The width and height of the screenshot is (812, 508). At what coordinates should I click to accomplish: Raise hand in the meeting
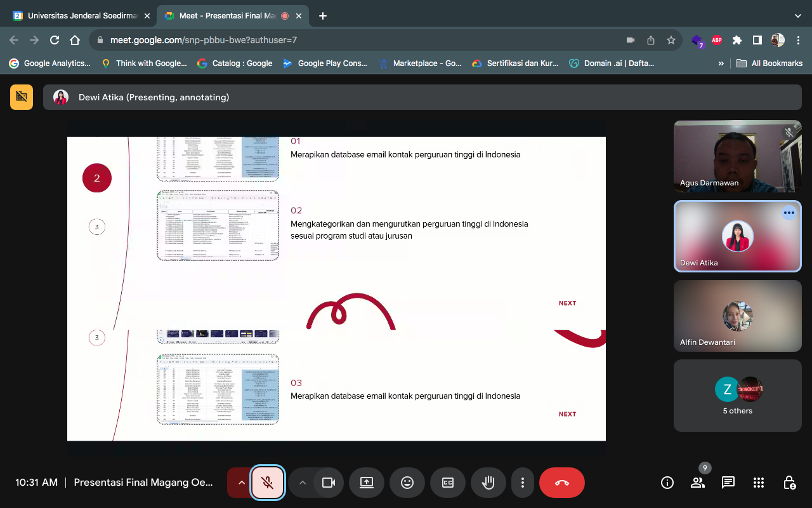[x=488, y=483]
